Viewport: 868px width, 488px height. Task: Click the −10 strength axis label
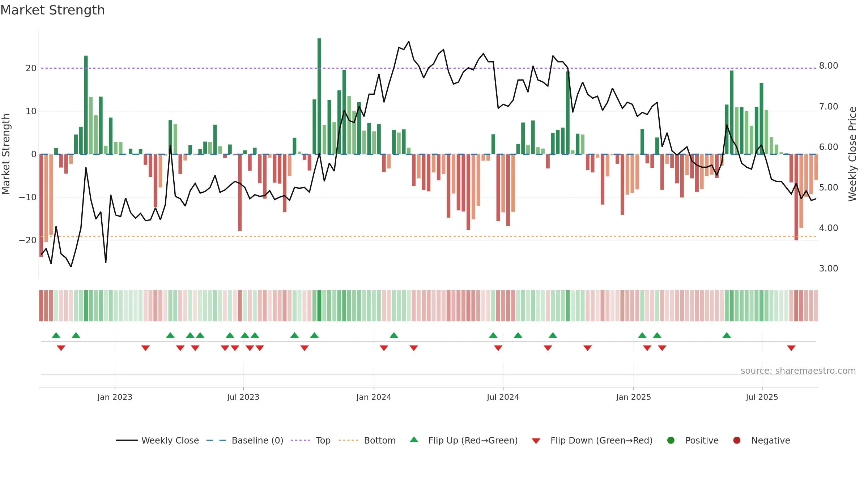tap(28, 197)
